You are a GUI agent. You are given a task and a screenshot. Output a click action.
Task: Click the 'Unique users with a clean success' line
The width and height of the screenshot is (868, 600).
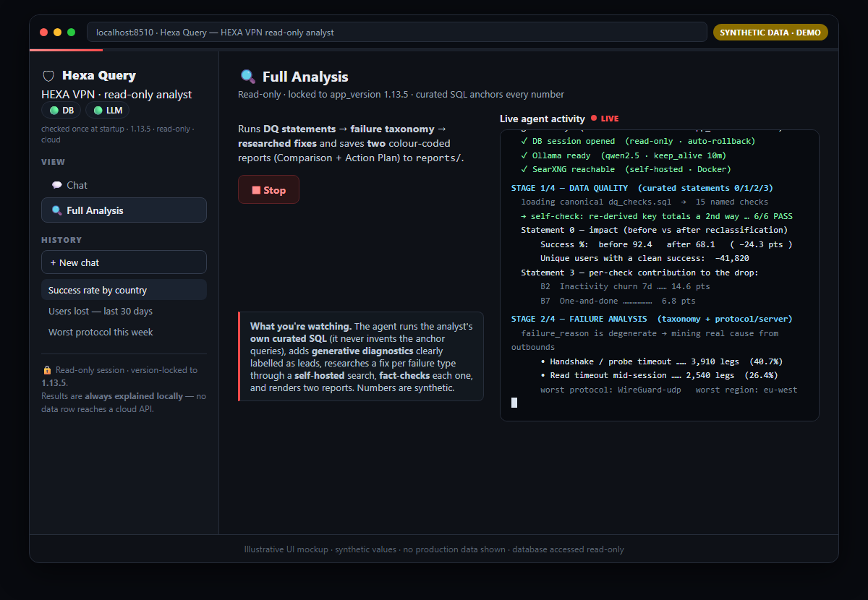tap(644, 258)
